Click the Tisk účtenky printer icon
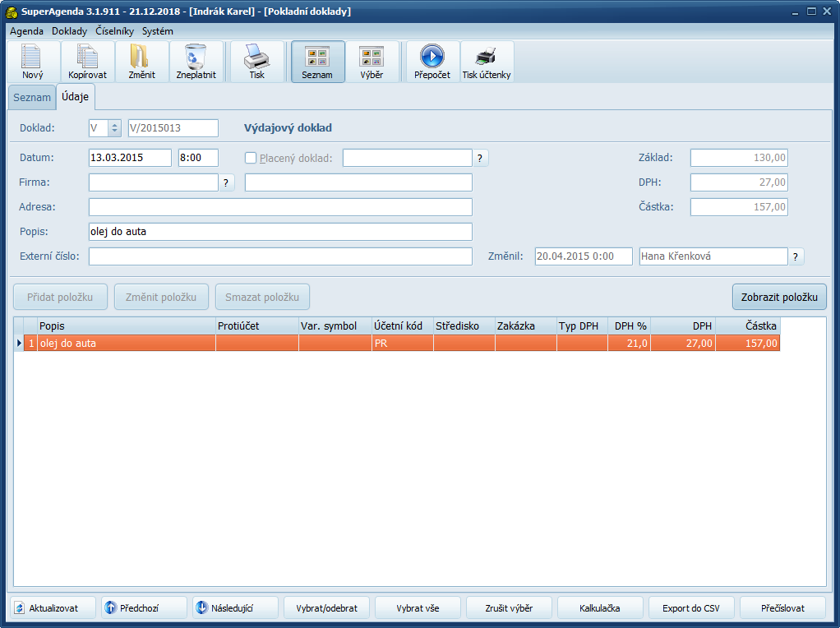This screenshot has height=628, width=840. click(487, 61)
